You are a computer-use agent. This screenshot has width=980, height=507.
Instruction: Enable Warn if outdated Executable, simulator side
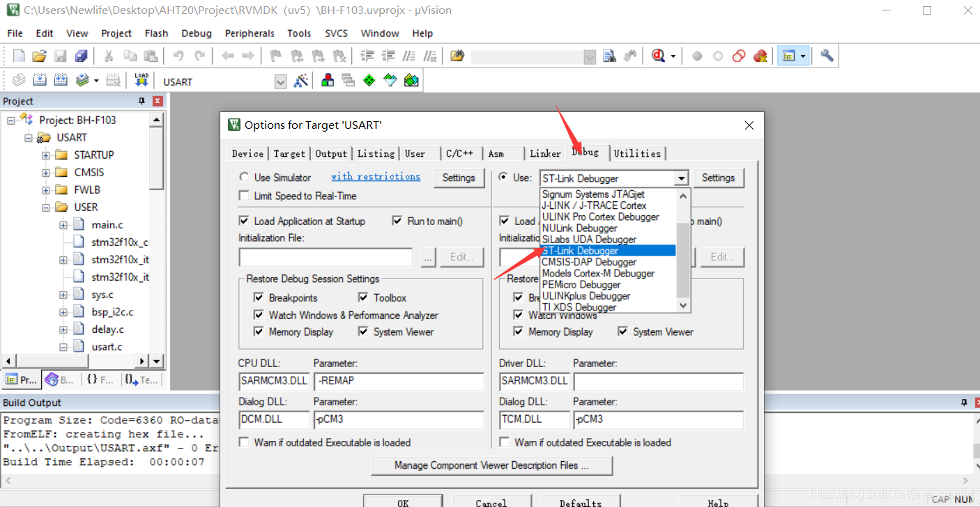tap(244, 442)
